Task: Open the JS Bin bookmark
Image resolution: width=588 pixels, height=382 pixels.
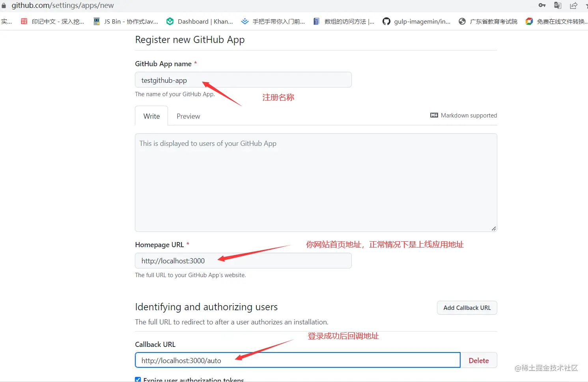Action: (126, 21)
